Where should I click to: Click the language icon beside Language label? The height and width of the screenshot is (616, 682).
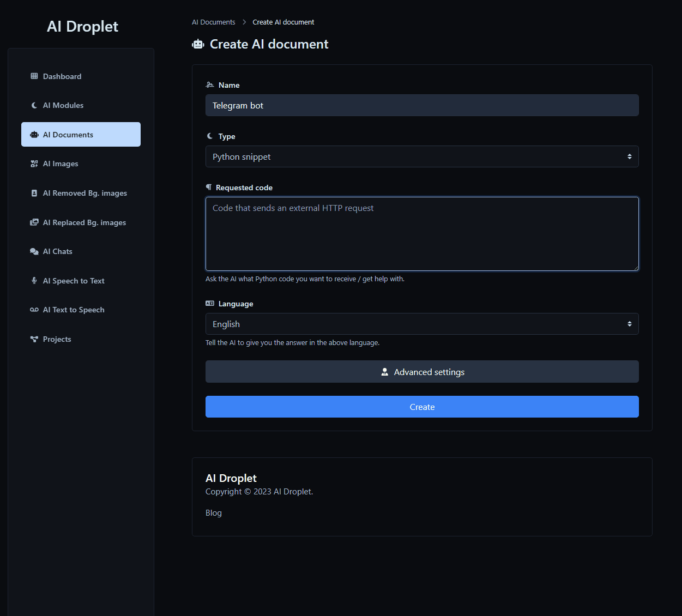(210, 304)
